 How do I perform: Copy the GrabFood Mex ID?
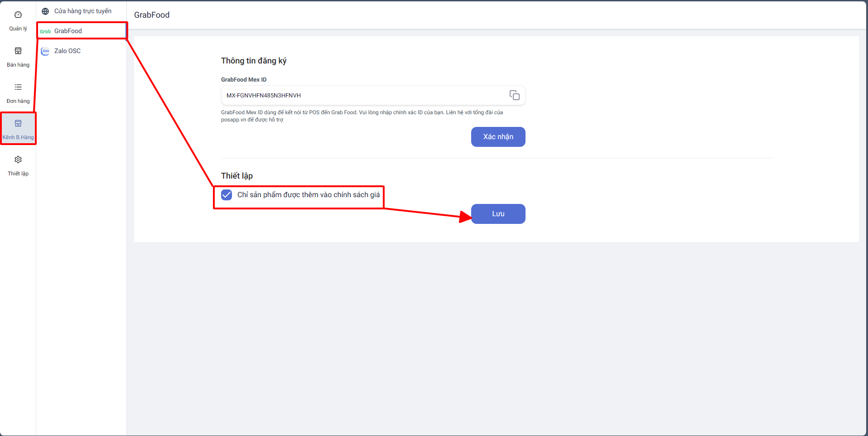pos(514,95)
